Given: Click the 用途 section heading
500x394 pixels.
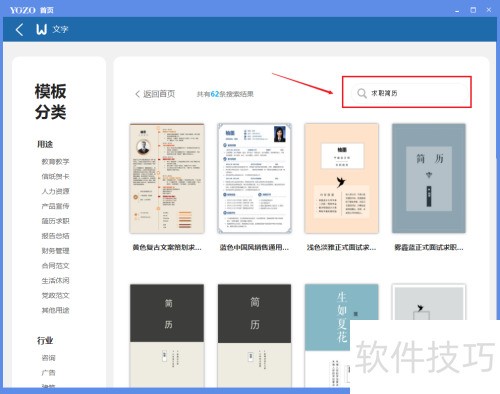Looking at the screenshot, I should tap(45, 144).
